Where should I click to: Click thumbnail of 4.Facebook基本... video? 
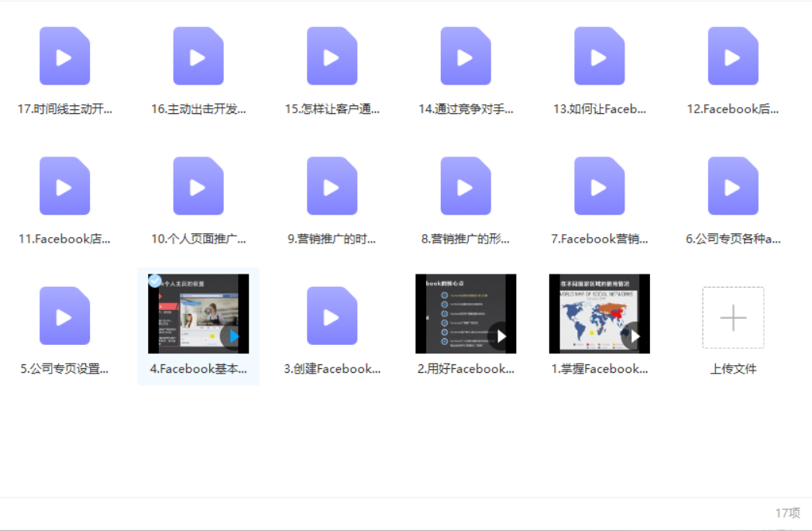coord(198,314)
